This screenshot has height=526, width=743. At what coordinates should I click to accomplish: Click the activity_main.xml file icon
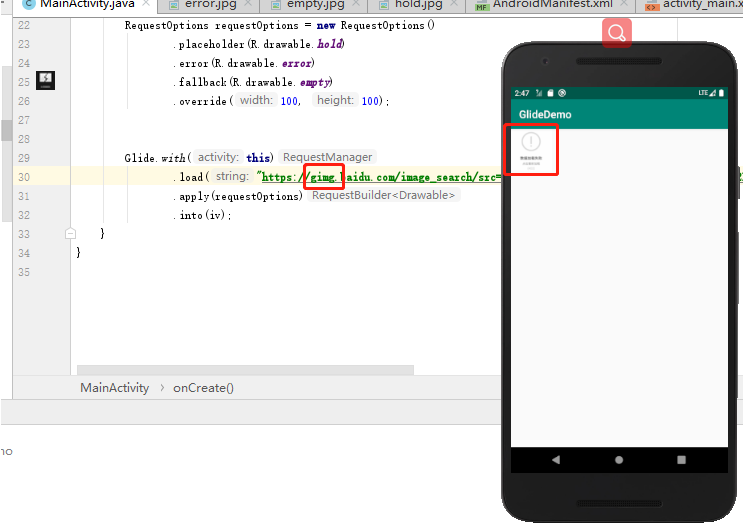[x=652, y=6]
